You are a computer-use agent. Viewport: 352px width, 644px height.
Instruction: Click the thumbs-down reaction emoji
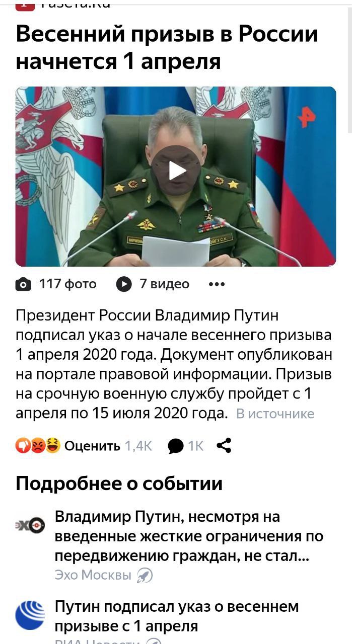(23, 445)
